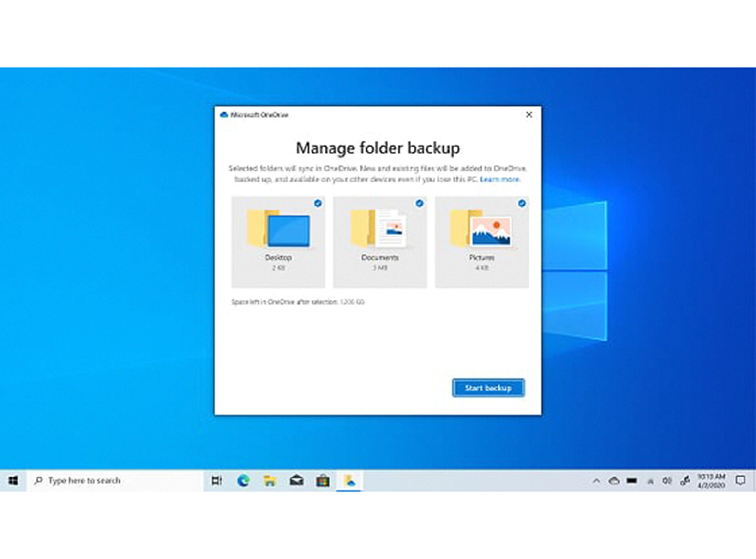Open the Action Center notifications

click(x=740, y=481)
